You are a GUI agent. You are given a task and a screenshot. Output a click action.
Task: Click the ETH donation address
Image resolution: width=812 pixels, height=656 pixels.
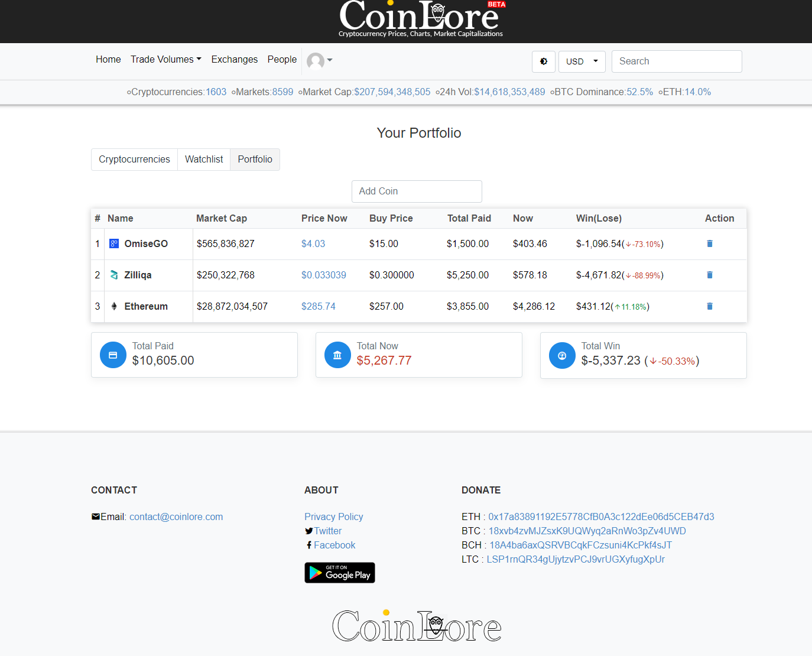coord(601,517)
